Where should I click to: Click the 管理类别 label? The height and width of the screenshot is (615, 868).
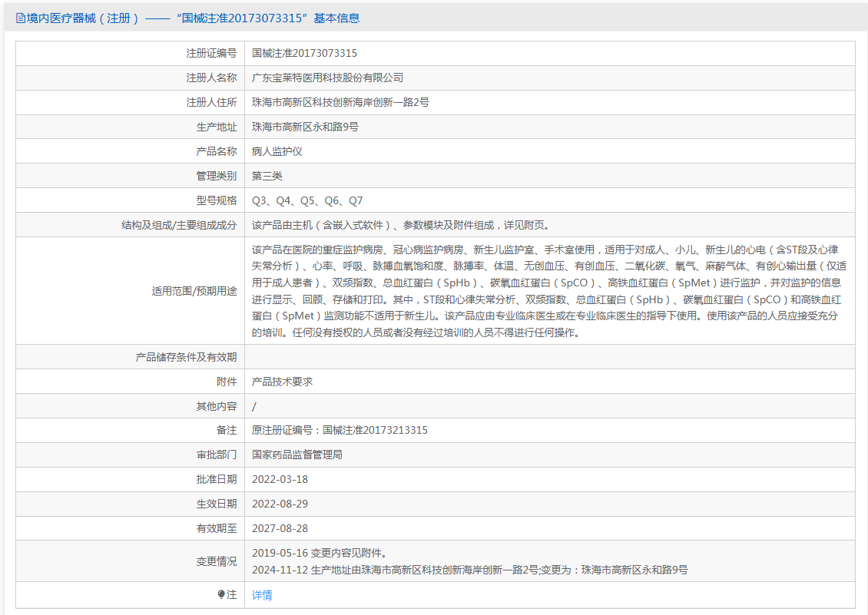click(x=217, y=176)
